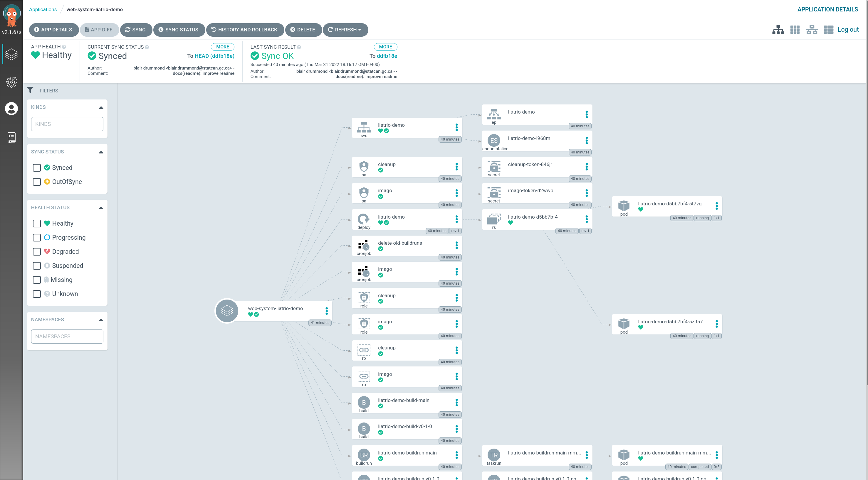Open documentation icon in sidebar
The image size is (868, 480).
point(11,137)
